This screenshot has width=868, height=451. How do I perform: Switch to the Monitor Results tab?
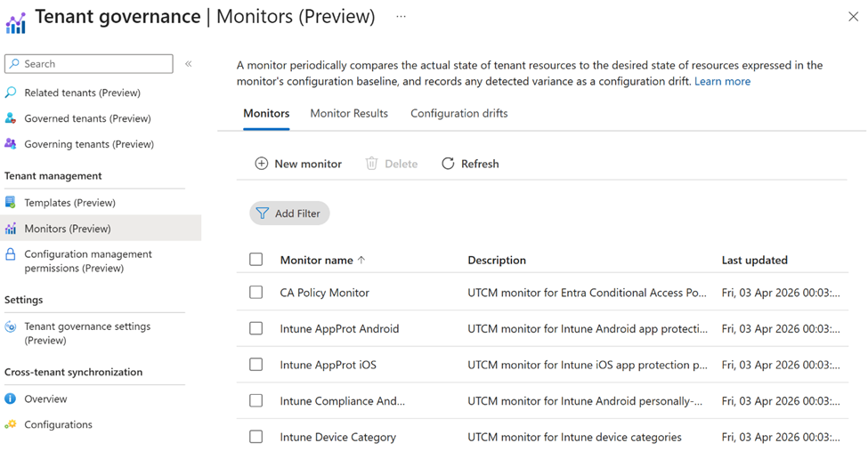349,114
